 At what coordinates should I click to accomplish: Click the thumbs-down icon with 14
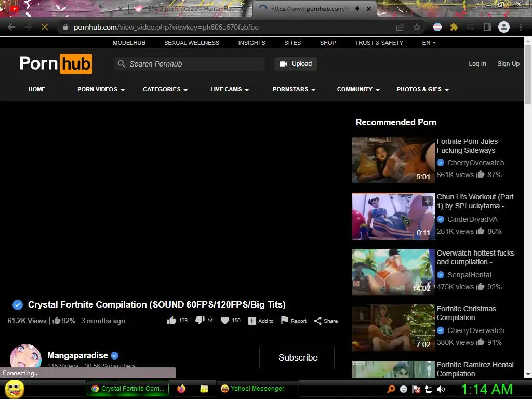(x=200, y=320)
